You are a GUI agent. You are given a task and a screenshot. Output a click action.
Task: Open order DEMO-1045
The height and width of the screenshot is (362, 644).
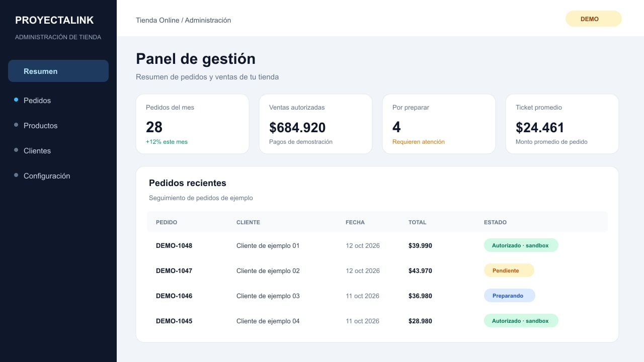(x=174, y=321)
